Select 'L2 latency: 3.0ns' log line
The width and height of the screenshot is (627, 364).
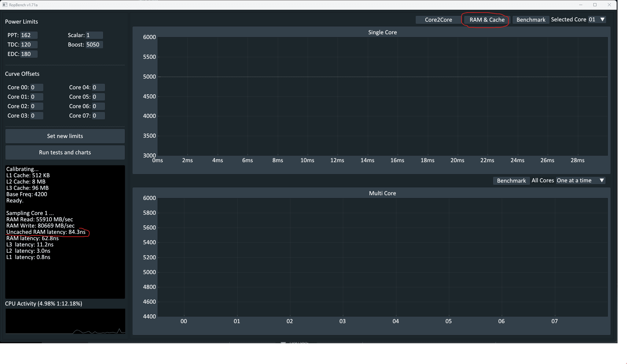[28, 251]
